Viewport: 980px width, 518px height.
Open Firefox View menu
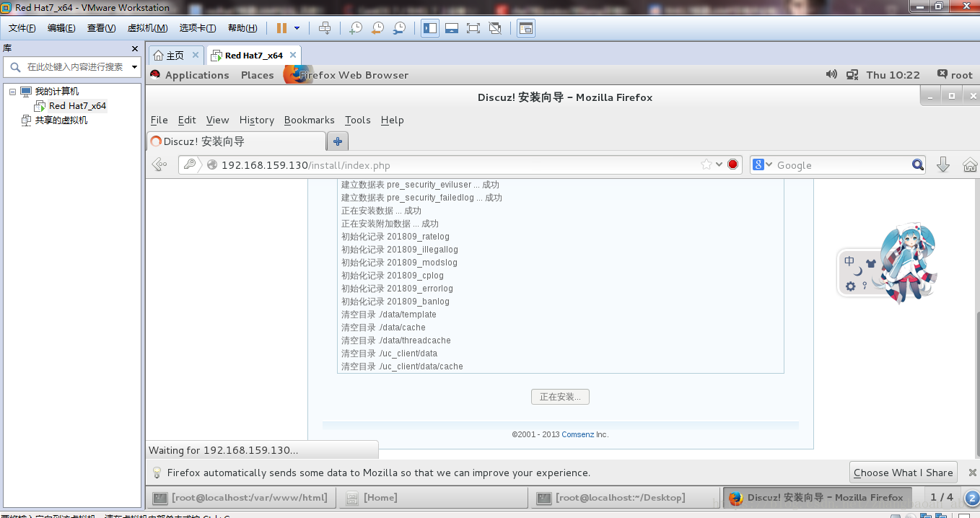tap(217, 120)
